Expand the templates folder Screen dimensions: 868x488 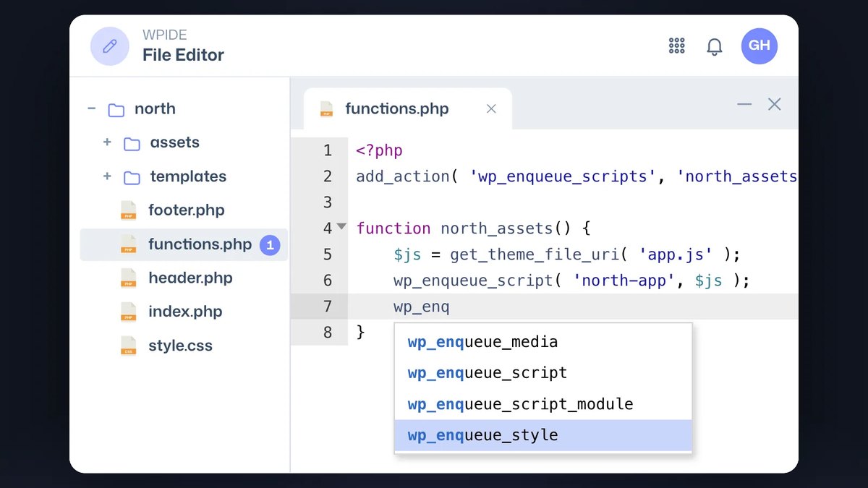(x=107, y=176)
